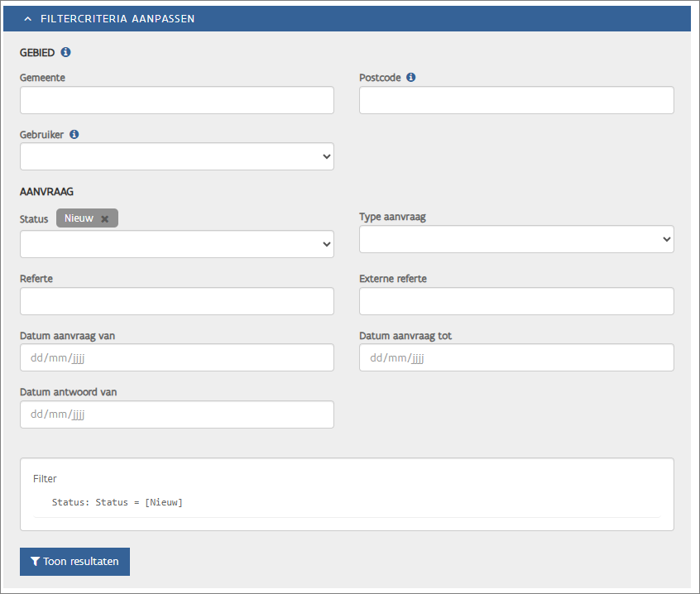The image size is (700, 594).
Task: Set the Datum aanvraag van date field
Action: pos(176,357)
